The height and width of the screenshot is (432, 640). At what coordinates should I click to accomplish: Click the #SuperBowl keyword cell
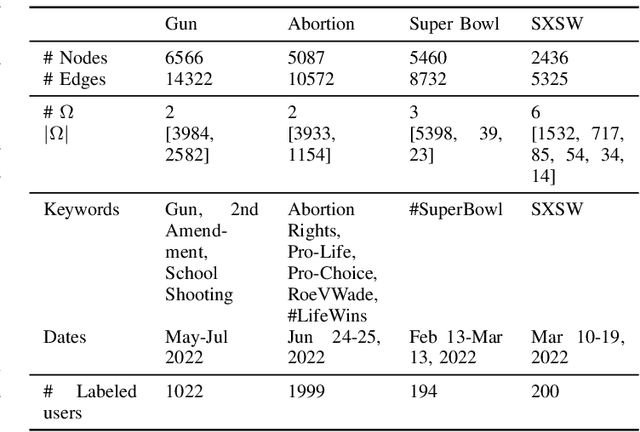click(455, 209)
